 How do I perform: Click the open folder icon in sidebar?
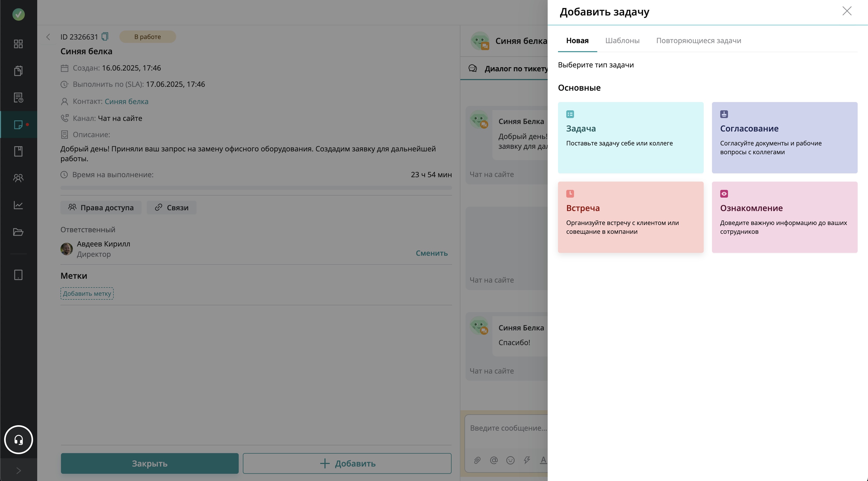18,232
